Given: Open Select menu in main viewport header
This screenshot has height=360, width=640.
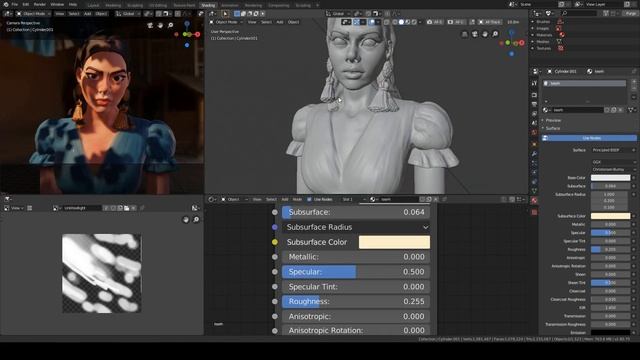Looking at the screenshot, I should click(266, 22).
